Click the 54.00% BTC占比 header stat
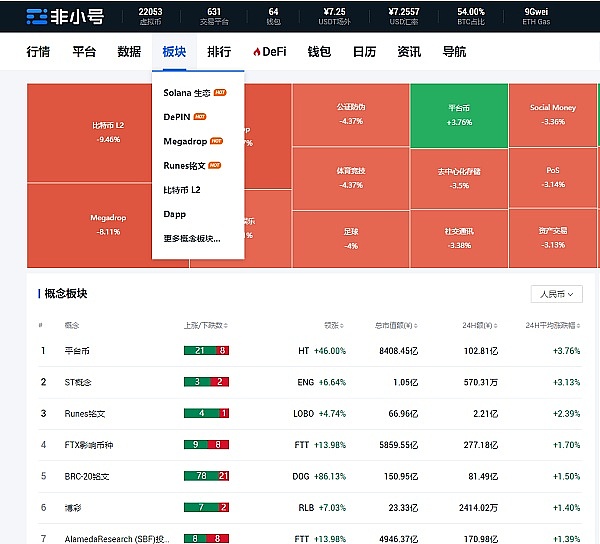The image size is (600, 544). coord(471,16)
